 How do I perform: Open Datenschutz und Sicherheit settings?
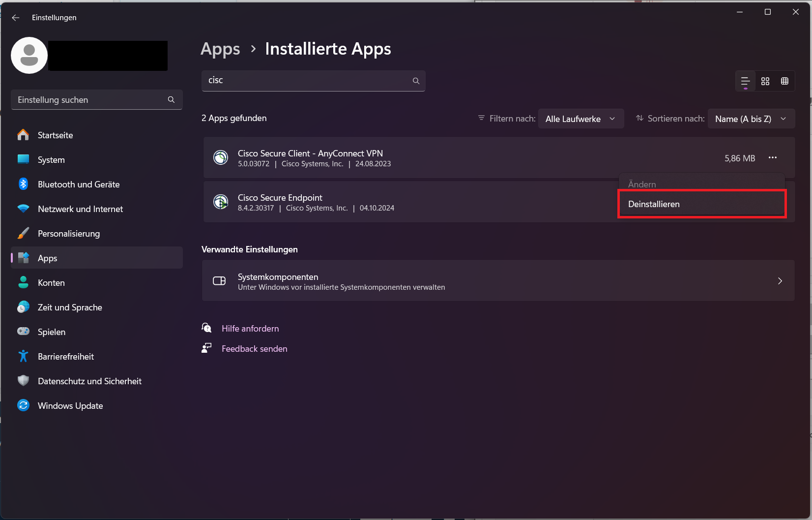pos(89,381)
